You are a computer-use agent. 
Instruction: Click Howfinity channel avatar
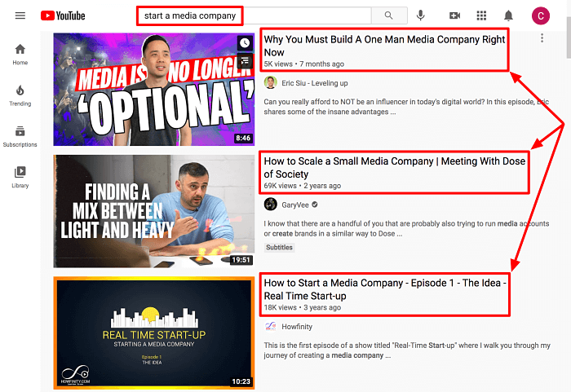[x=270, y=326]
